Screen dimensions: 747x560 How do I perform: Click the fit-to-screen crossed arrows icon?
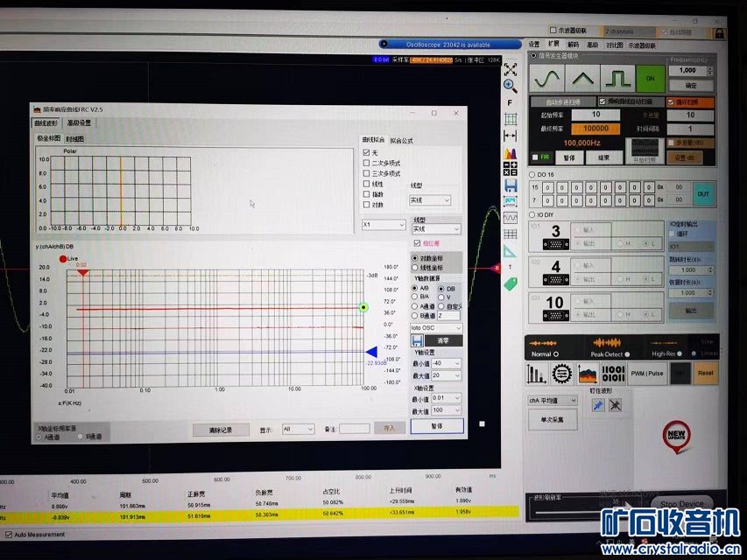pyautogui.click(x=511, y=69)
